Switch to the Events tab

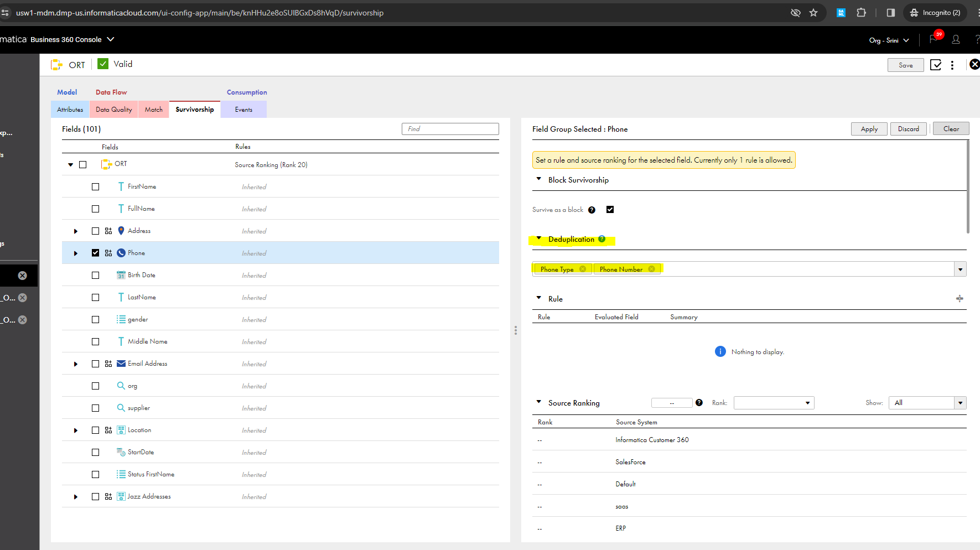point(243,110)
